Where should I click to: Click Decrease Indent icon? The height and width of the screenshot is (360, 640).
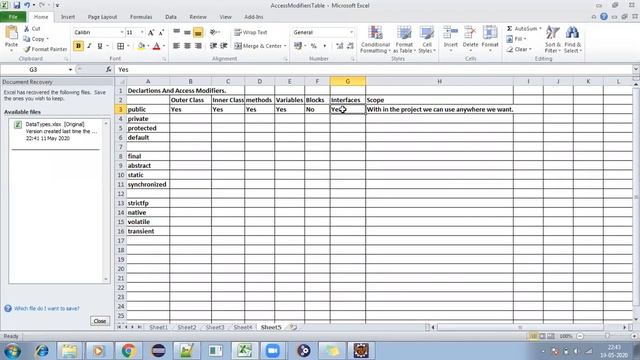(213, 46)
